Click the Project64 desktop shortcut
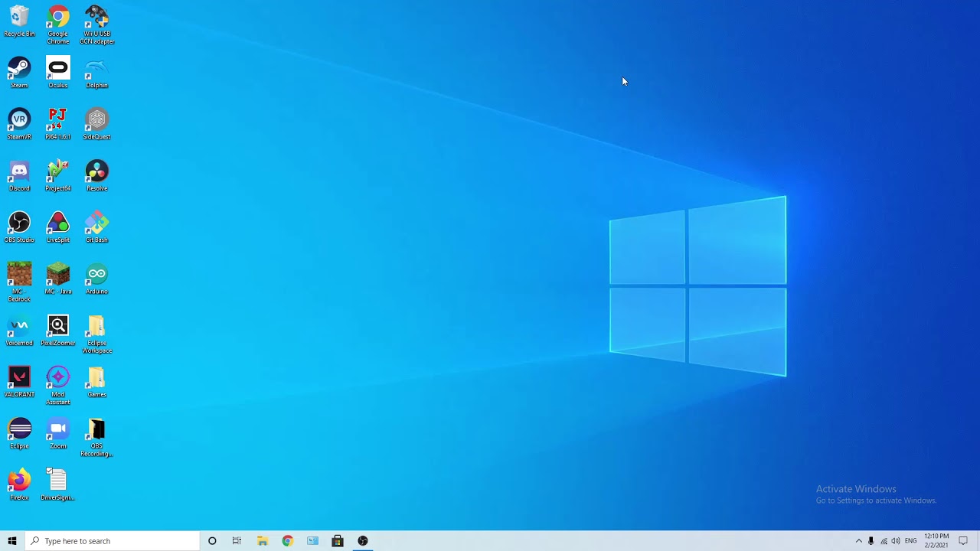The width and height of the screenshot is (980, 551). tap(58, 176)
